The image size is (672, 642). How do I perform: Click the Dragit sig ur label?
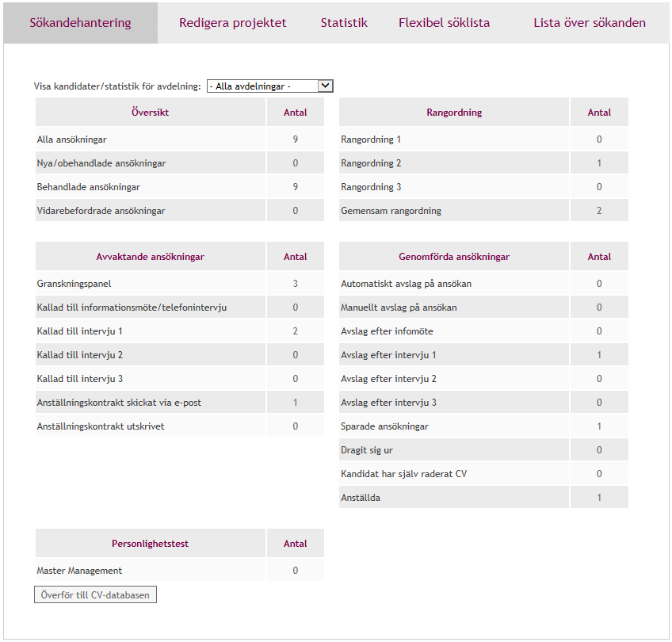click(x=366, y=450)
